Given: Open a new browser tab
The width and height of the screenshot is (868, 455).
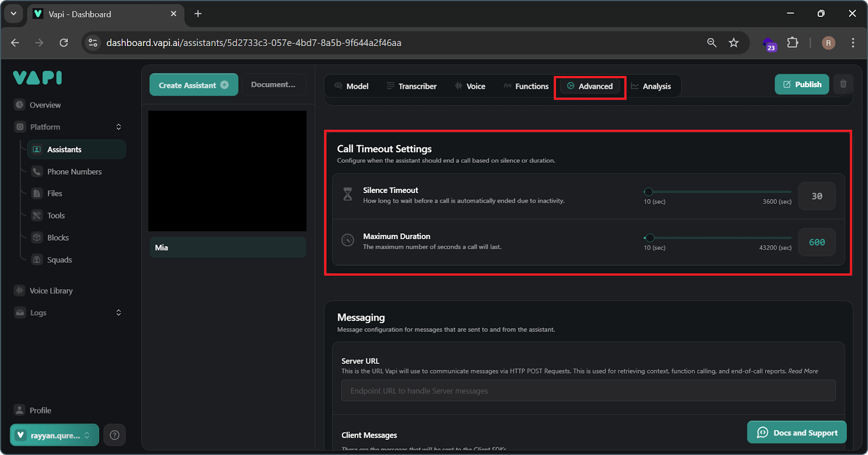Looking at the screenshot, I should (x=198, y=14).
